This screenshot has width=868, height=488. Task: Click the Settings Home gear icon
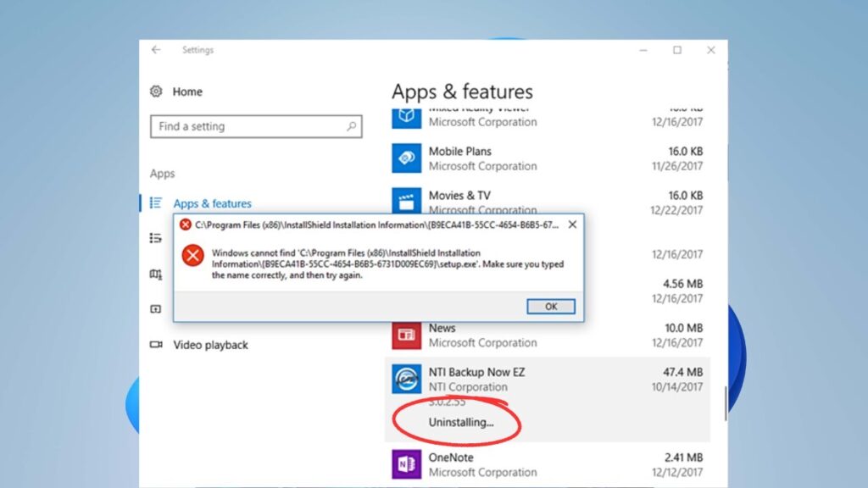click(x=157, y=91)
